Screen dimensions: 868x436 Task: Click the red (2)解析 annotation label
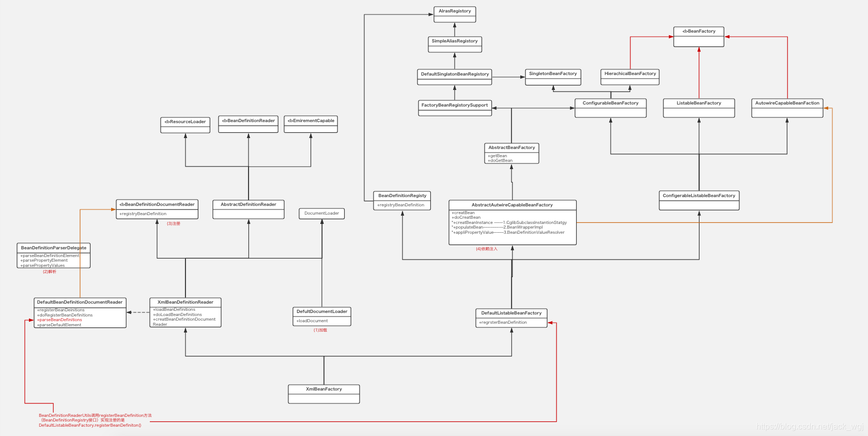pos(50,272)
